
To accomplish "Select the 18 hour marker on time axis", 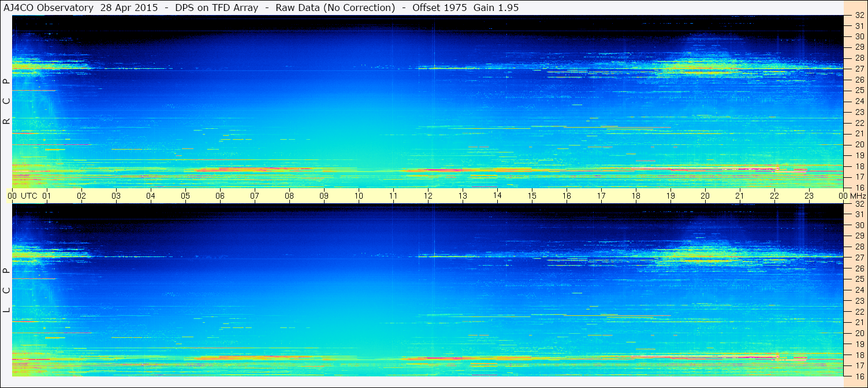I will pos(636,196).
